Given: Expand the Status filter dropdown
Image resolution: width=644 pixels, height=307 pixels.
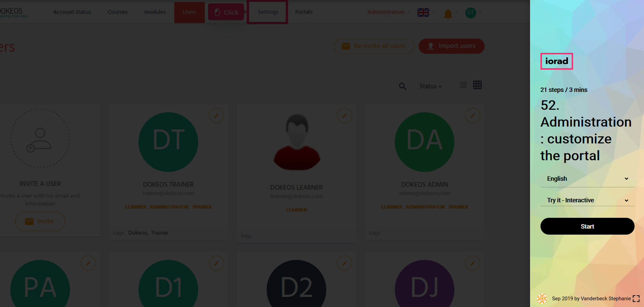Looking at the screenshot, I should pyautogui.click(x=430, y=86).
